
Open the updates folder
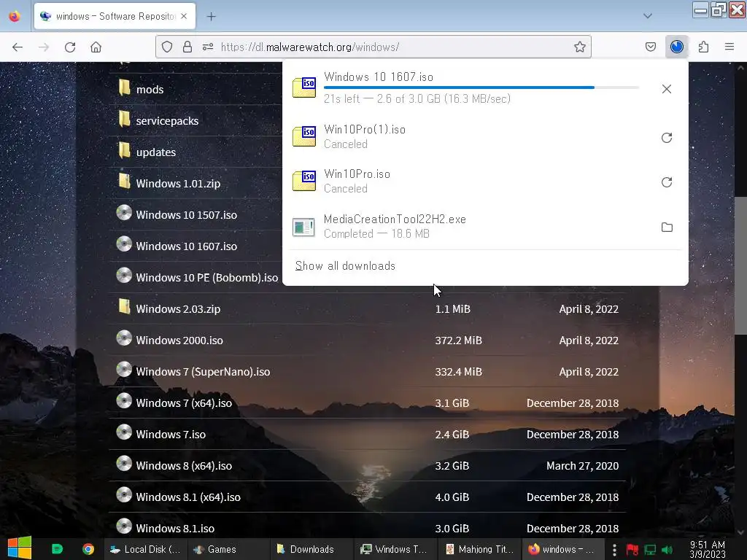[x=156, y=152]
